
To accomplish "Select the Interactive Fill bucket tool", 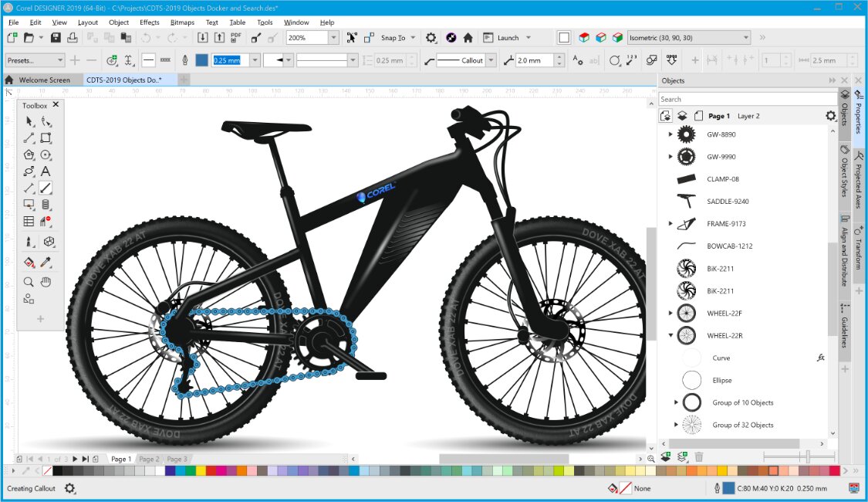I will point(29,262).
